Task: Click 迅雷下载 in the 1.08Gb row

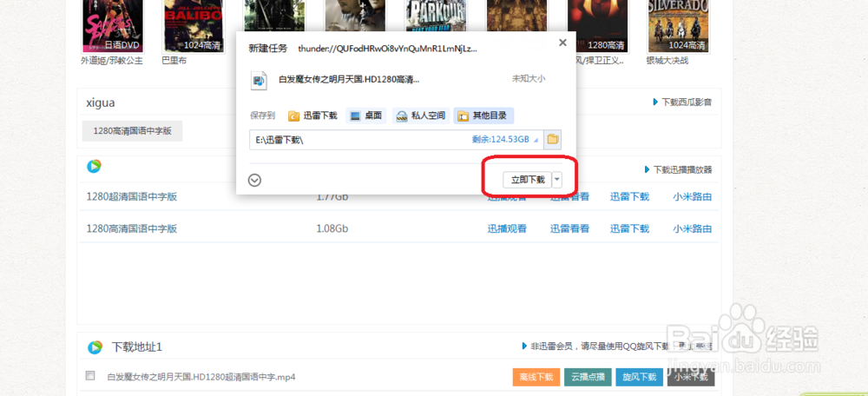Action: coord(630,228)
